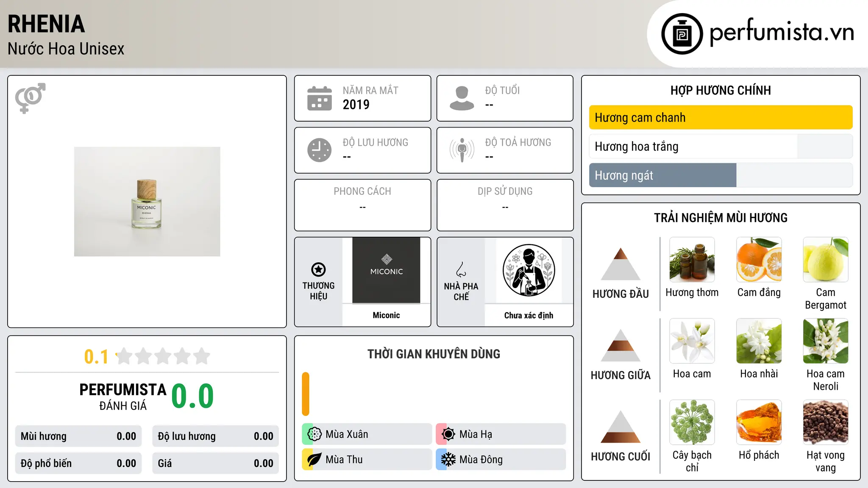Click the perfumista.vn site name
This screenshot has width=868, height=488.
pos(782,32)
